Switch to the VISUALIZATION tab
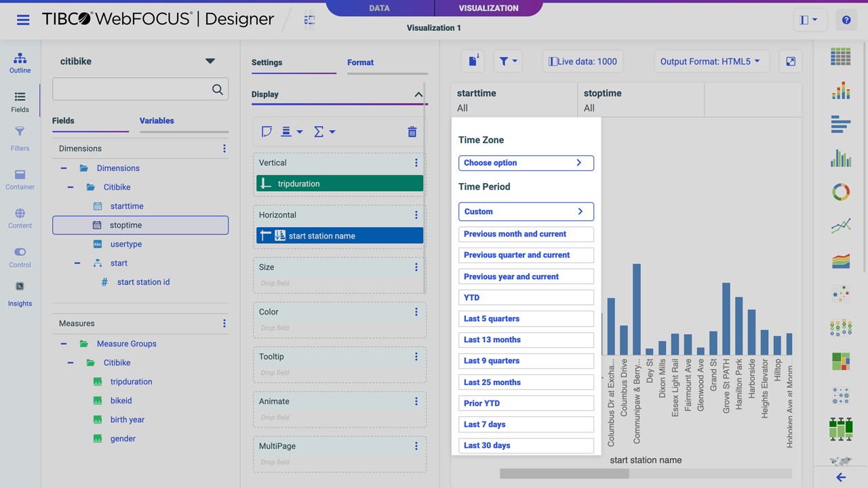Screen dimensions: 868x488 point(488,8)
